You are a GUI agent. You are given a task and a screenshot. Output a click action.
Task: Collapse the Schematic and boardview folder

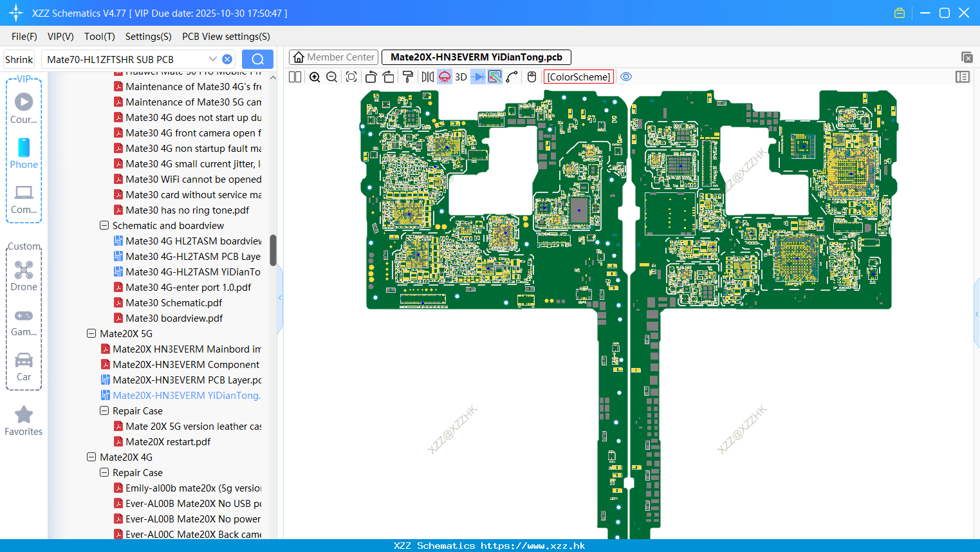click(x=104, y=226)
